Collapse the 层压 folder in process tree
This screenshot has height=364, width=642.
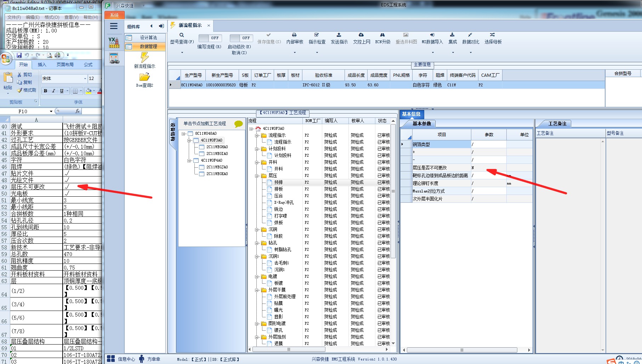(257, 176)
